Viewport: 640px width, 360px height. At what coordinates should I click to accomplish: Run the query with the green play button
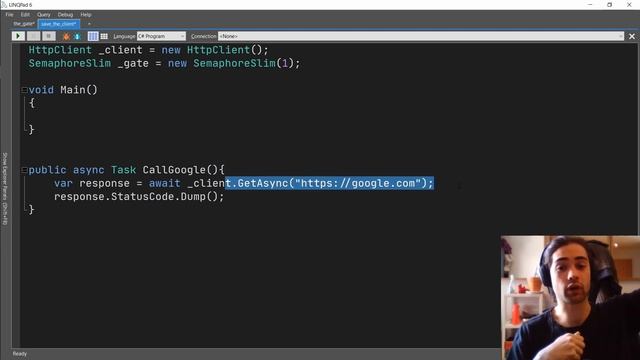[18, 36]
